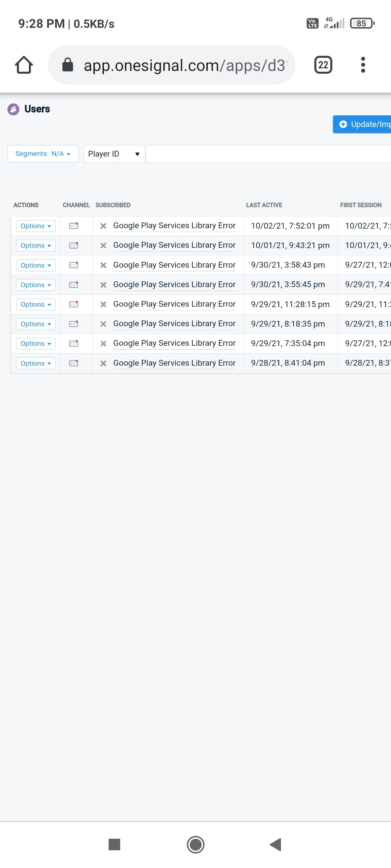391x868 pixels.
Task: Click the unsubscribed X icon in the 9/29/21 7:35:04 pm row
Action: coord(103,344)
